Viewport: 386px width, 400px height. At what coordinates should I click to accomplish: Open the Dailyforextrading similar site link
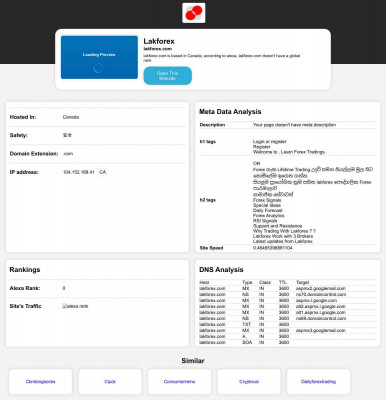[x=318, y=382]
